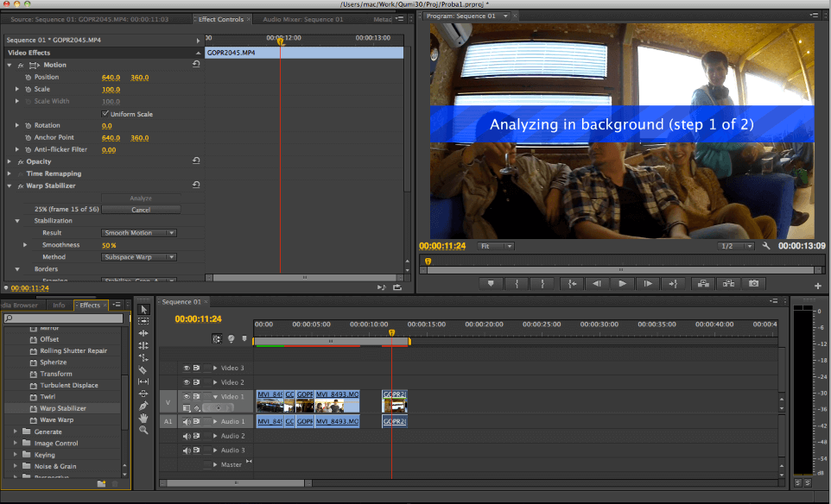The height and width of the screenshot is (504, 831).
Task: Select Warp Stabilizer in Effects list
Action: tap(62, 408)
